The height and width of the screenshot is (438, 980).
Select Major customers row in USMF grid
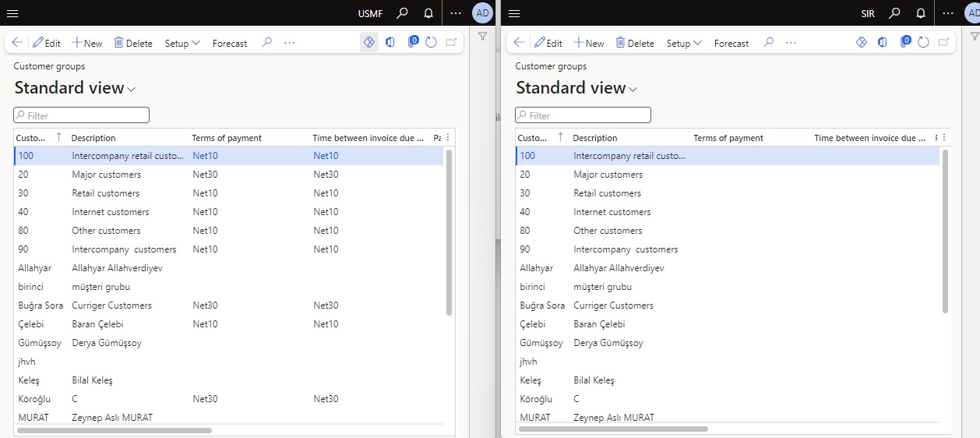coord(229,175)
